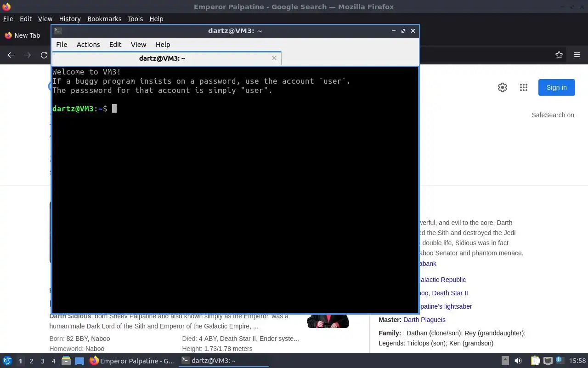Click 'Born: 82 BBY, Naboo' text

pyautogui.click(x=79, y=339)
